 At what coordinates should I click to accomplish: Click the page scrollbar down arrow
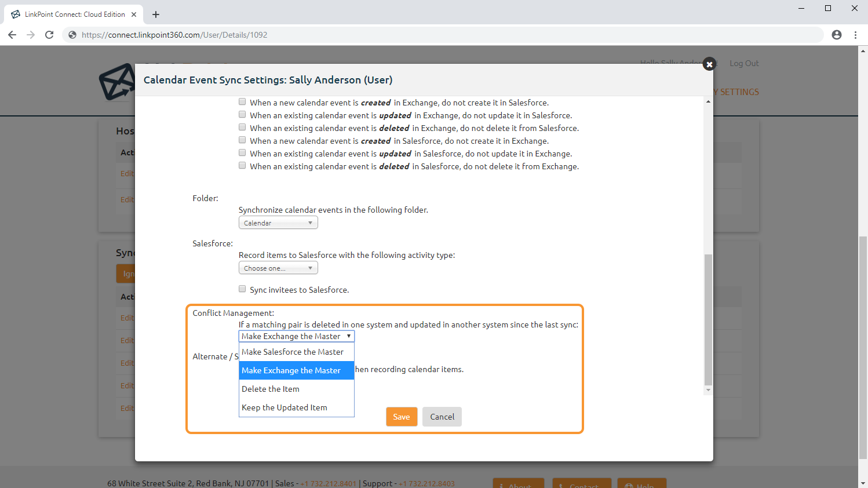(863, 483)
